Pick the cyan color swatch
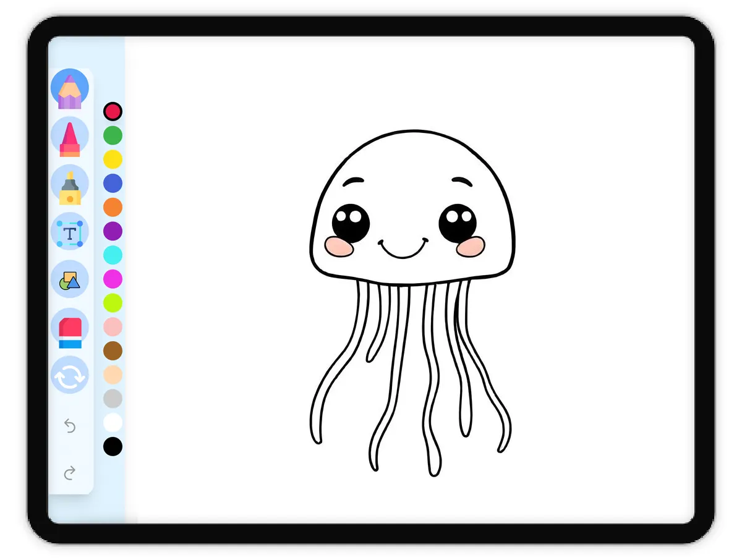742x560 pixels. coord(113,255)
